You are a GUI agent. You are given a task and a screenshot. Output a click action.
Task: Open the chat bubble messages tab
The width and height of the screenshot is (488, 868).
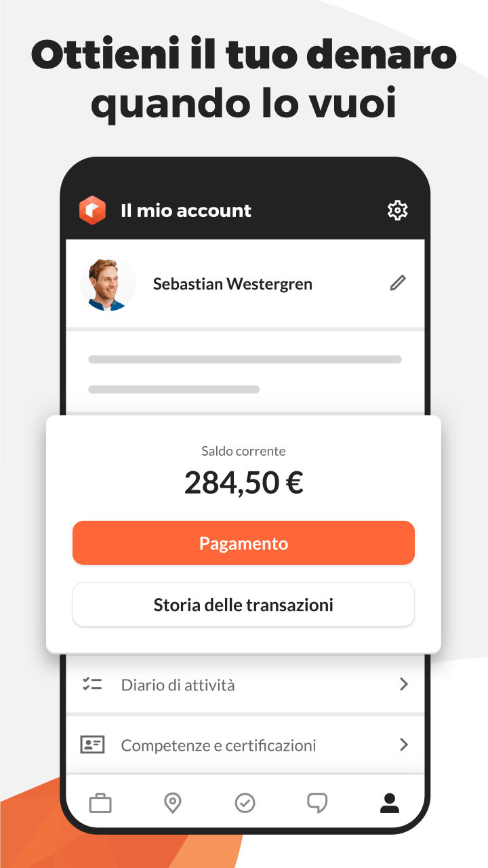(x=317, y=804)
